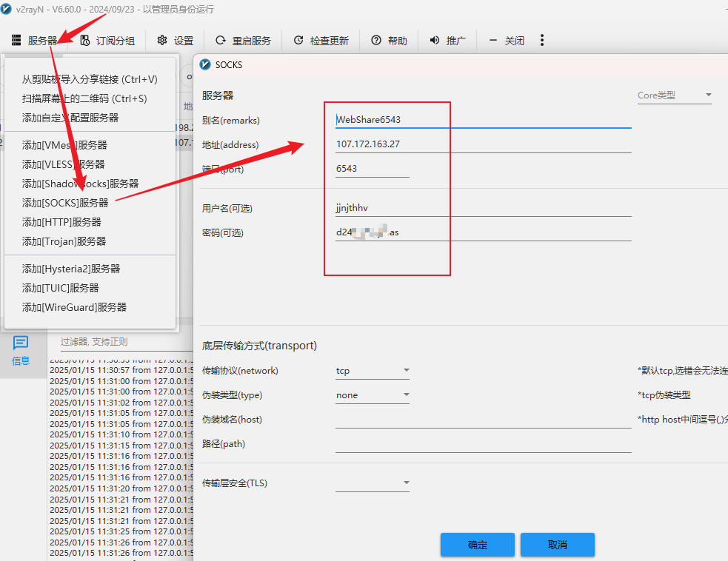Viewport: 728px width, 561px height.
Task: Select Add [VMess] server menu item
Action: tap(64, 145)
